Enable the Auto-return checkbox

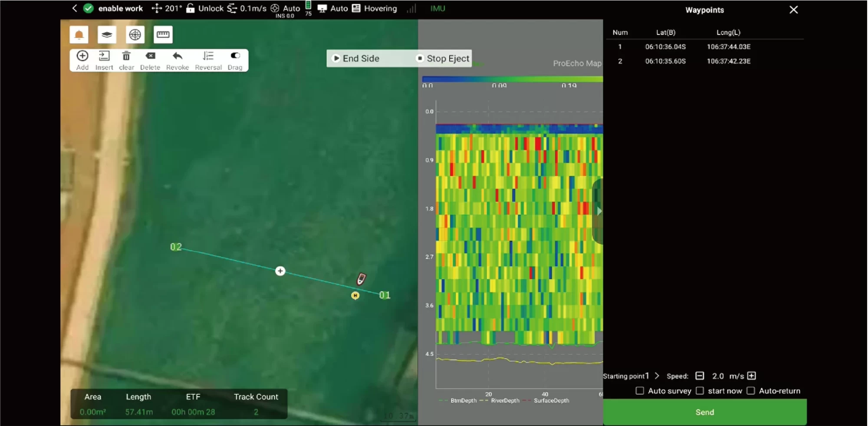tap(751, 391)
